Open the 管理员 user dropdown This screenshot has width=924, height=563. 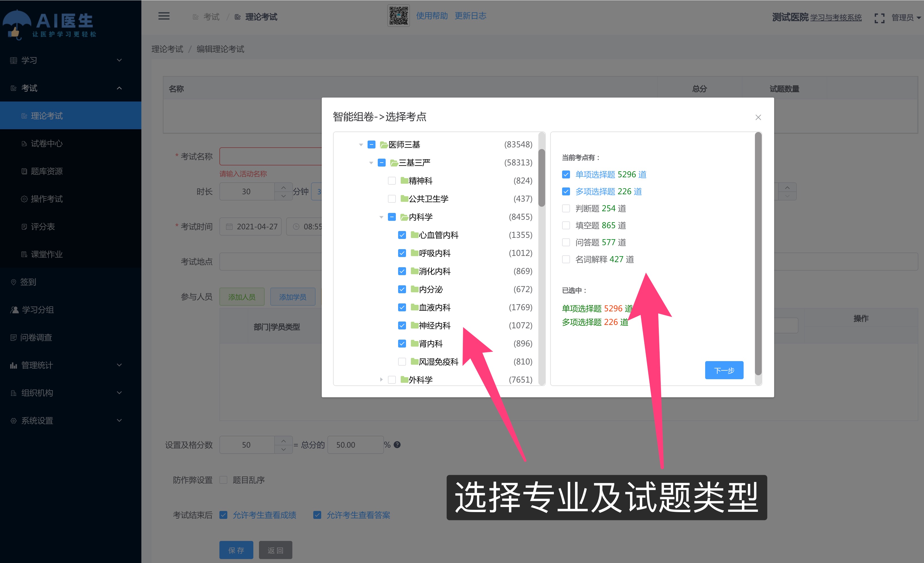906,18
